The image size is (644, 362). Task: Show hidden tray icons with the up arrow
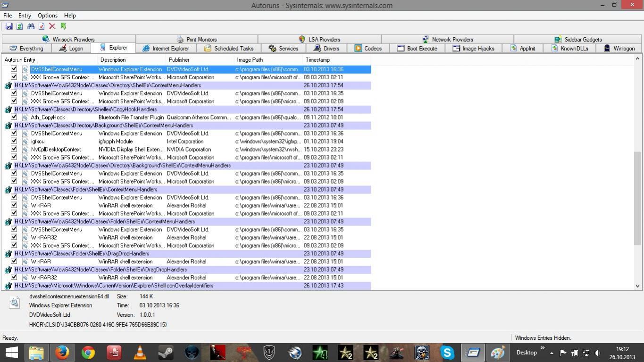pyautogui.click(x=552, y=353)
